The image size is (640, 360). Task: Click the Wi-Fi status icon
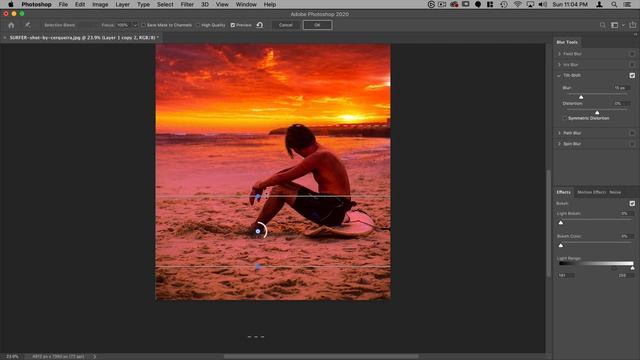pos(518,4)
